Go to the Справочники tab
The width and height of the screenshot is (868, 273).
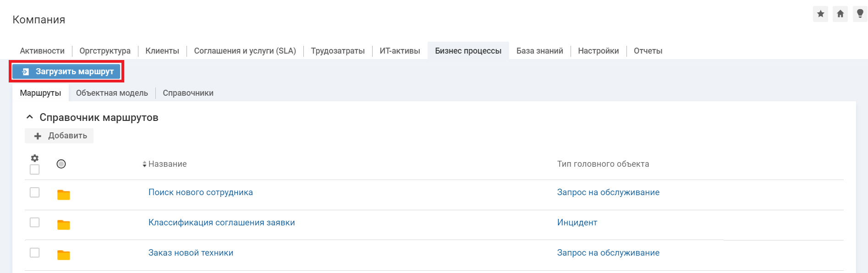[188, 93]
